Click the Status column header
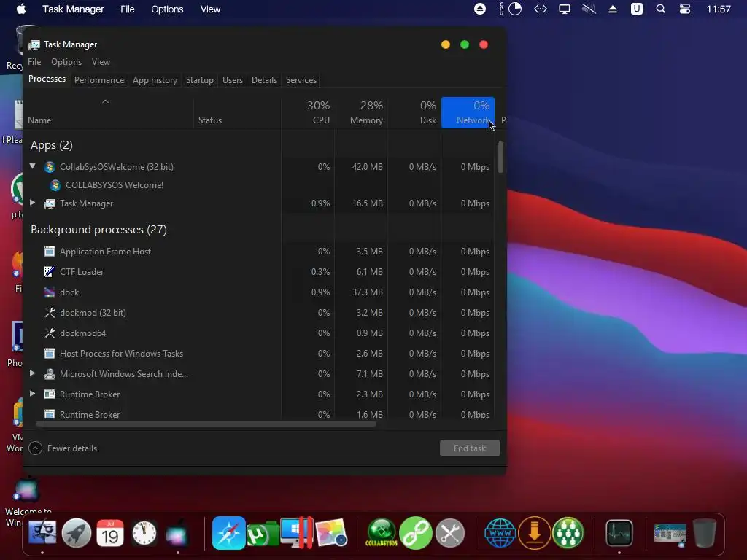 click(x=237, y=112)
